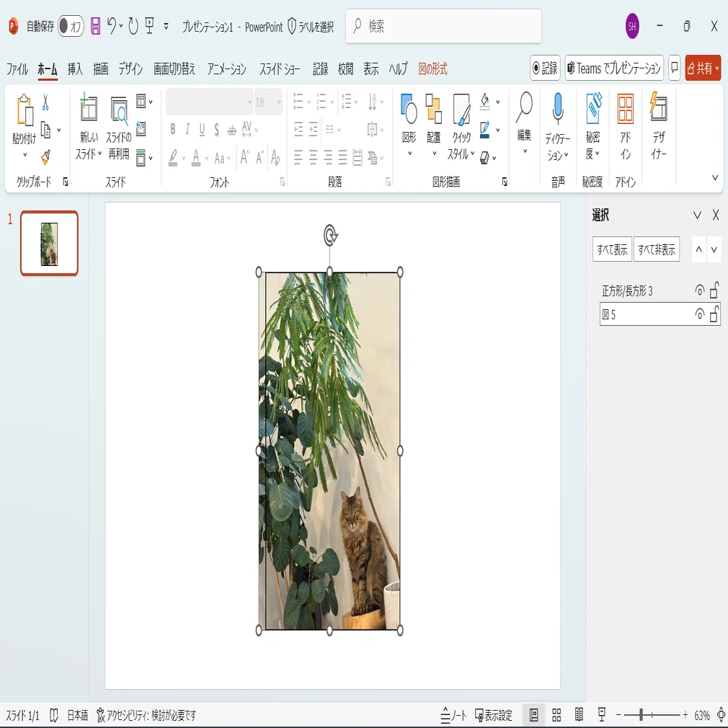The width and height of the screenshot is (728, 728).
Task: Switch to the 挿入 tab
Action: click(x=75, y=69)
